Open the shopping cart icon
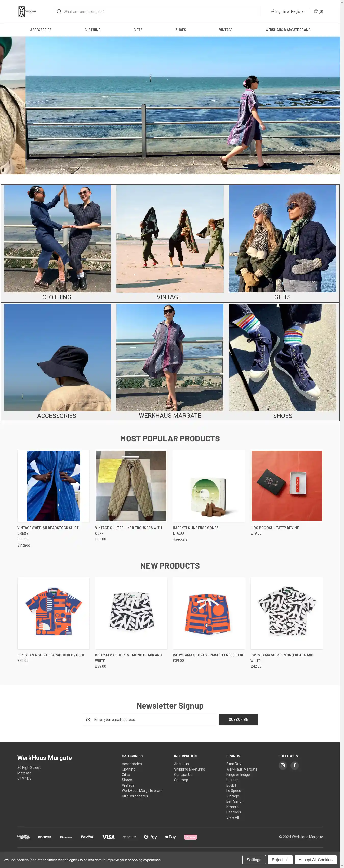The width and height of the screenshot is (344, 868). [315, 11]
